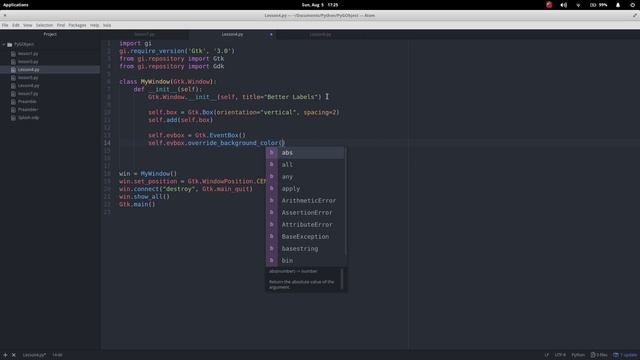Open the Help menu
Screen dimensions: 640x360
click(x=94, y=25)
